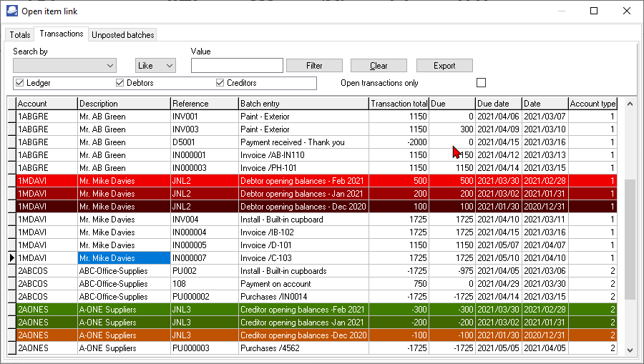Sort by the Account column header
This screenshot has width=644, height=364.
point(47,104)
